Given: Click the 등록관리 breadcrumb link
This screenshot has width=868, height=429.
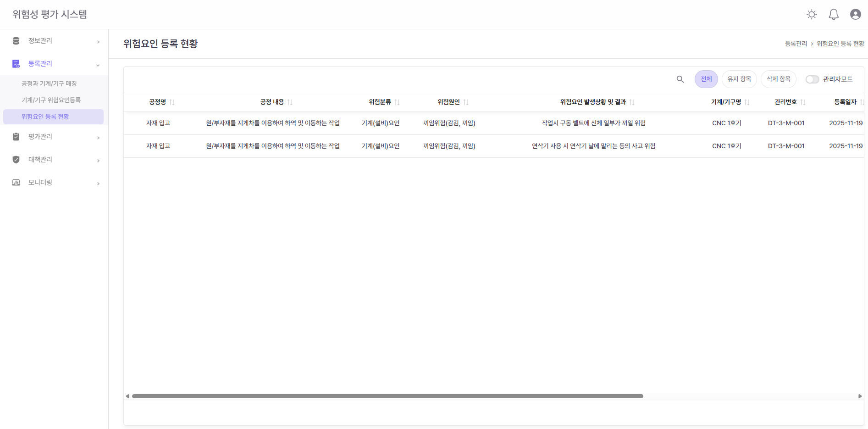Looking at the screenshot, I should click(796, 44).
